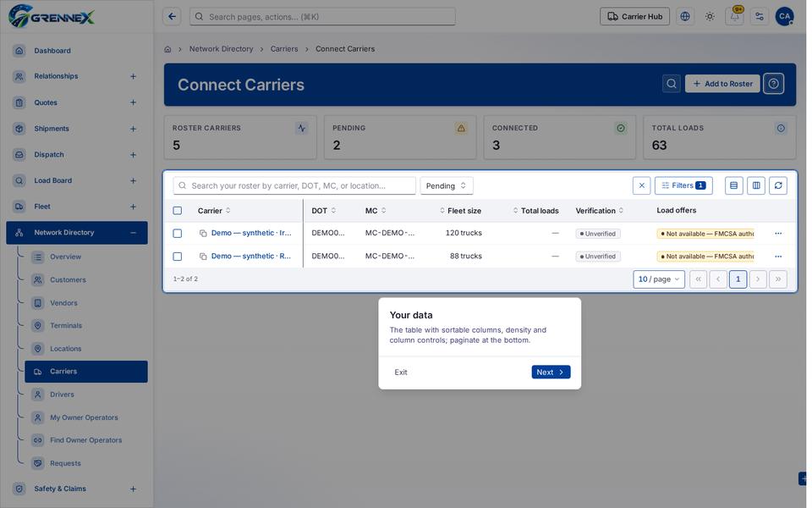Image resolution: width=812 pixels, height=508 pixels.
Task: Open the 10 / page size dropdown
Action: click(x=659, y=279)
